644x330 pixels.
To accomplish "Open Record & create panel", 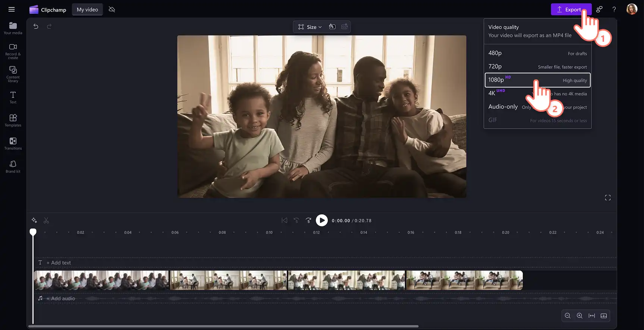I will point(13,51).
